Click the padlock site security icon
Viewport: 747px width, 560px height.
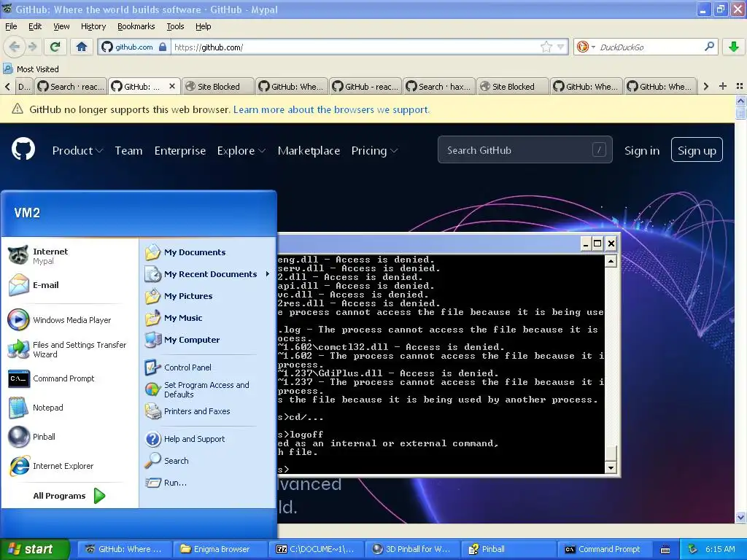point(163,47)
